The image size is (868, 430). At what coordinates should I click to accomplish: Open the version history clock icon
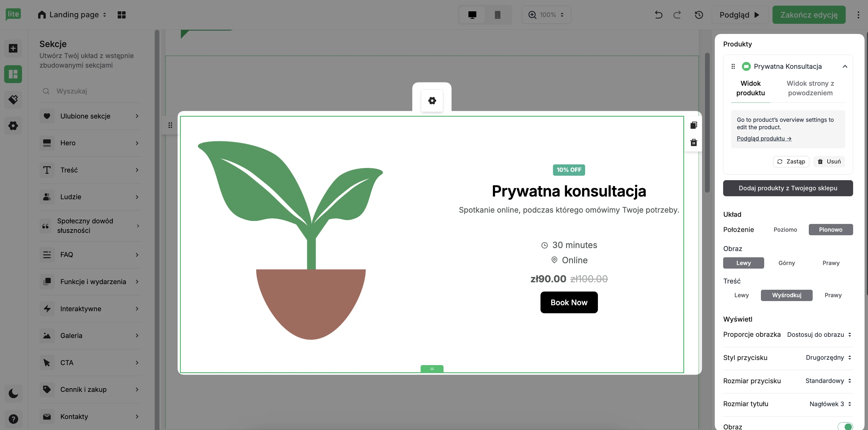pos(698,15)
